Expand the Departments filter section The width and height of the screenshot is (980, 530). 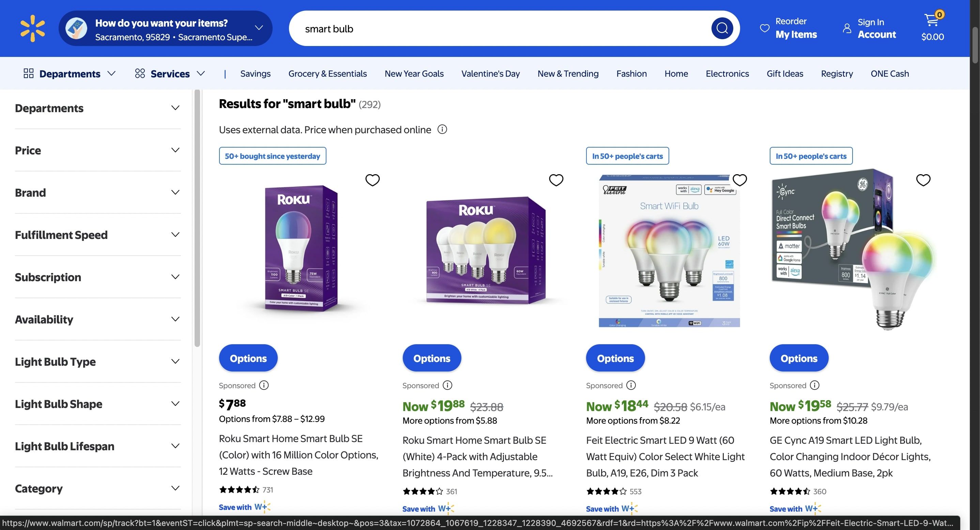click(x=97, y=108)
